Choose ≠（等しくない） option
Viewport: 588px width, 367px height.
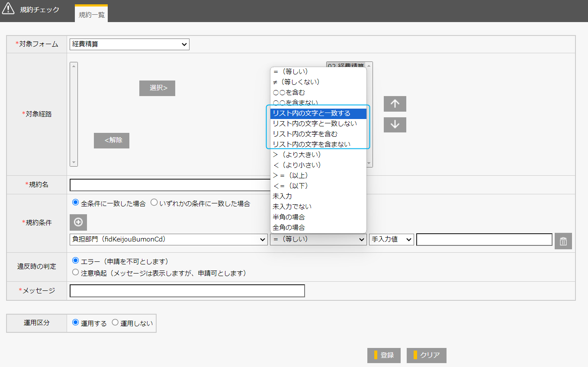(318, 82)
